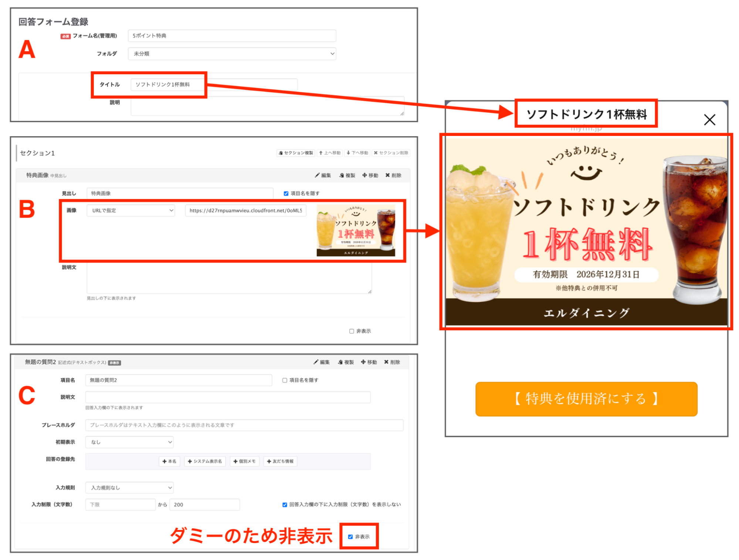Image resolution: width=739 pixels, height=560 pixels.
Task: Check the 非表示 box in 特典画像 section
Action: click(352, 331)
